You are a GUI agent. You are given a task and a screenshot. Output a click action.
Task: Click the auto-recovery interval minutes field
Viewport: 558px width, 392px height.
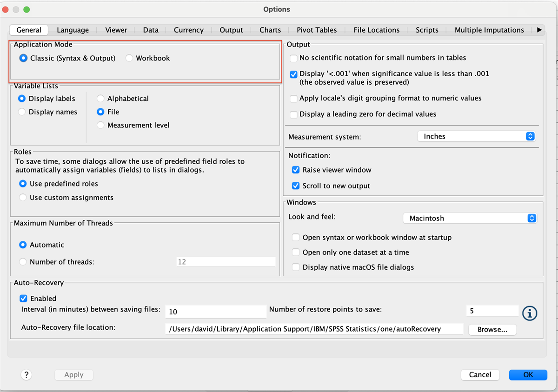click(x=215, y=312)
